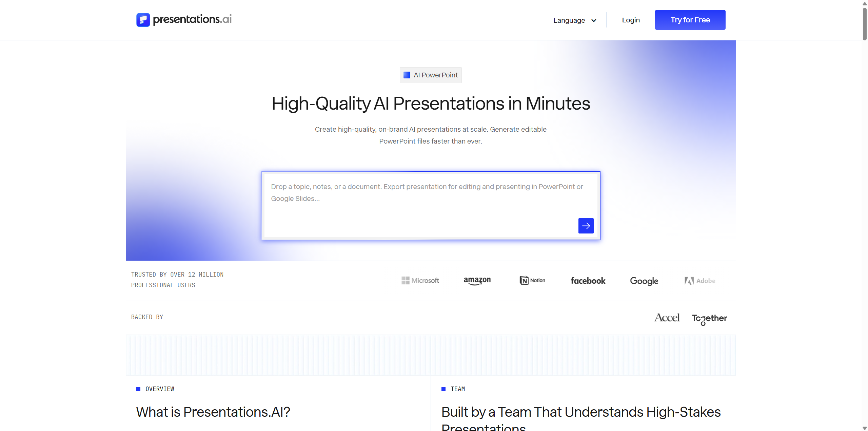The width and height of the screenshot is (868, 431).
Task: Click the "Built by a Team" heading
Action: pyautogui.click(x=581, y=418)
